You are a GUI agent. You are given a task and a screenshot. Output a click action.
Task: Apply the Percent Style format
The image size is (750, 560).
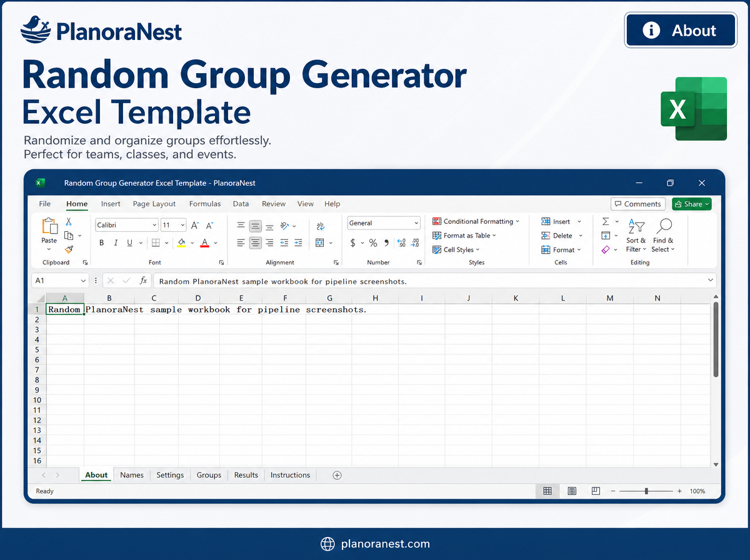click(373, 243)
